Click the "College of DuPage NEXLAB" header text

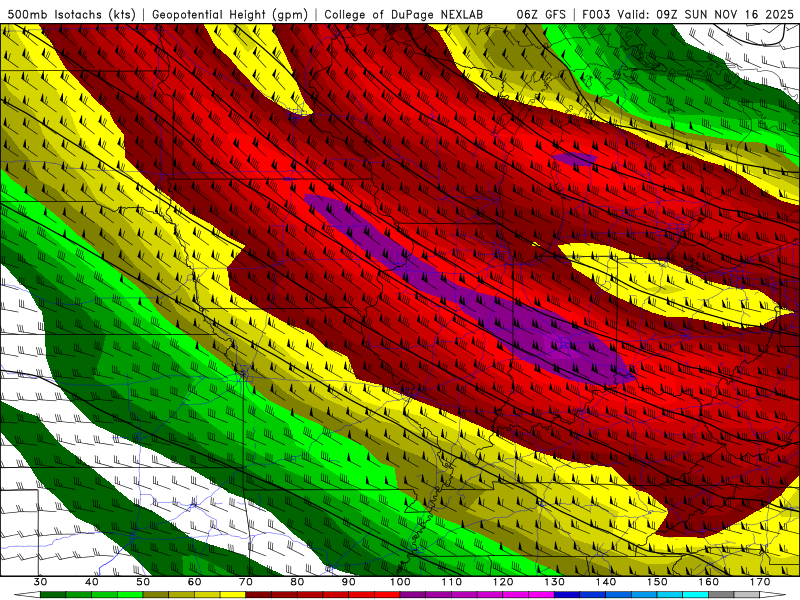tap(404, 14)
